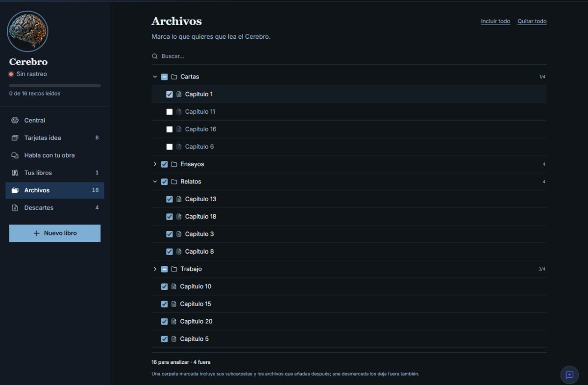Click the document icon beside Capítulo 1
The width and height of the screenshot is (588, 385).
179,94
